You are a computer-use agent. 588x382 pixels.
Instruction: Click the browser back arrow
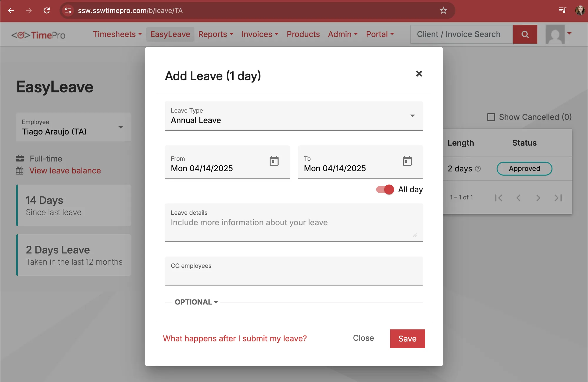pyautogui.click(x=11, y=11)
